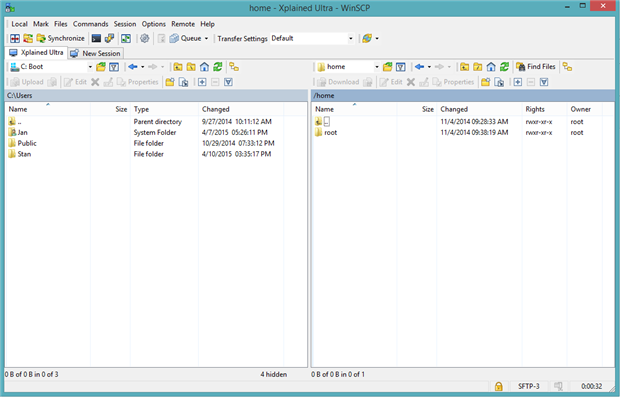
Task: Create new folder in local panel
Action: point(170,82)
